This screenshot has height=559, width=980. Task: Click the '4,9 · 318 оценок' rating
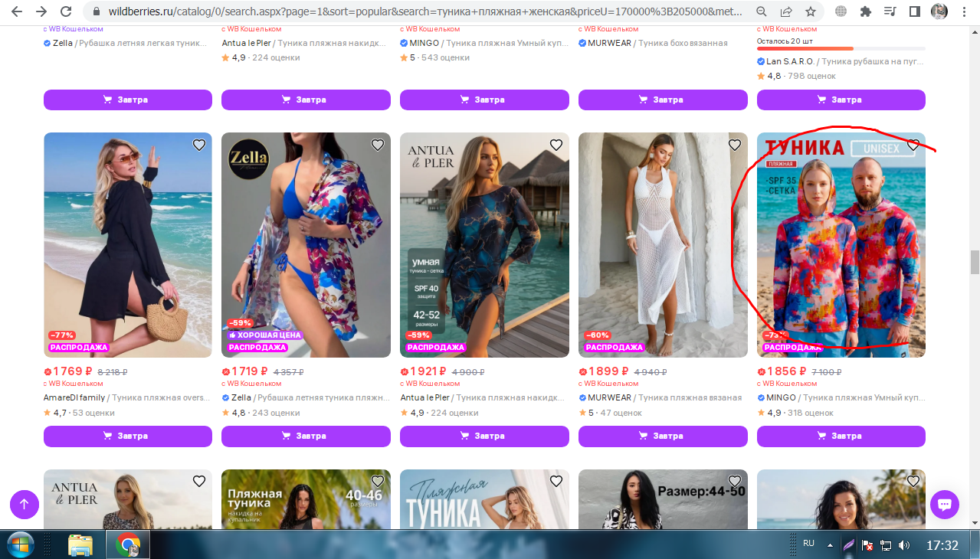tap(796, 413)
